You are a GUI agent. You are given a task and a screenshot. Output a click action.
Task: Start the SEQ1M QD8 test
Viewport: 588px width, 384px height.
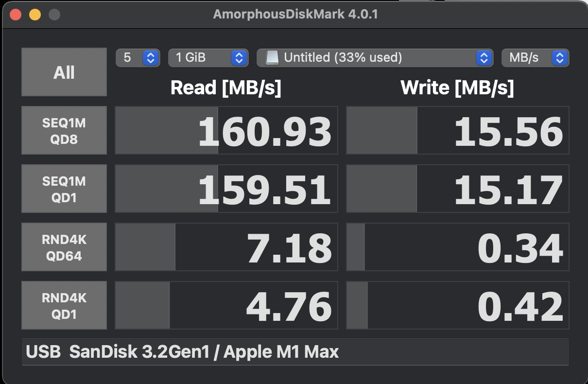[x=64, y=131]
